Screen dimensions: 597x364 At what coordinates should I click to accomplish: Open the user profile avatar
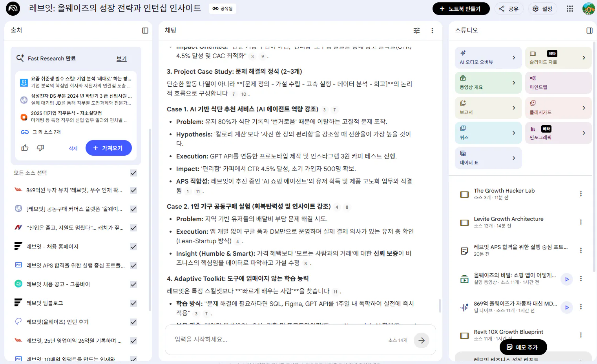tap(588, 9)
